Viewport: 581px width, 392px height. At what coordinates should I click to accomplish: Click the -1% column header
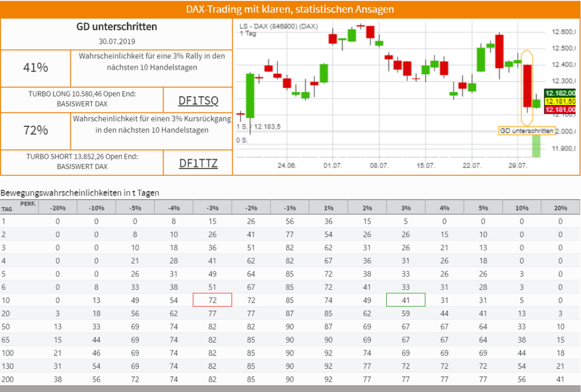point(290,208)
